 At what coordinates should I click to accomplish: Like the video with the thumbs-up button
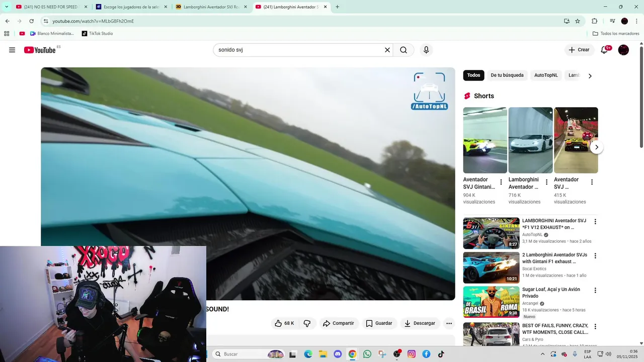click(x=284, y=323)
